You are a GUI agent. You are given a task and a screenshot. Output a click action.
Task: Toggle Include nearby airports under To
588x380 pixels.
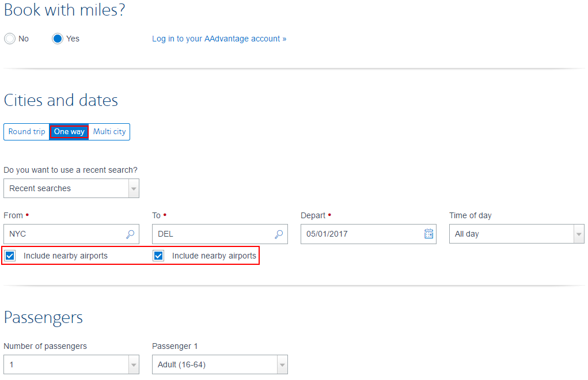point(158,256)
